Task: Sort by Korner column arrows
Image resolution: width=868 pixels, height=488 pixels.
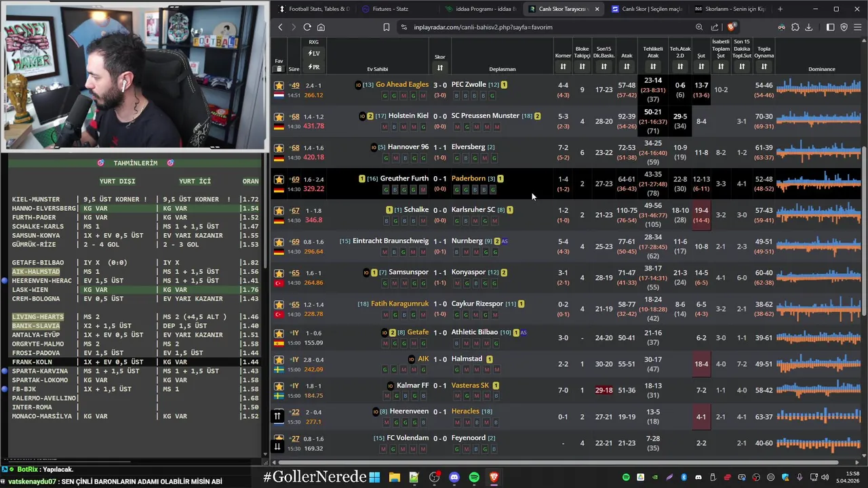Action: pos(563,66)
